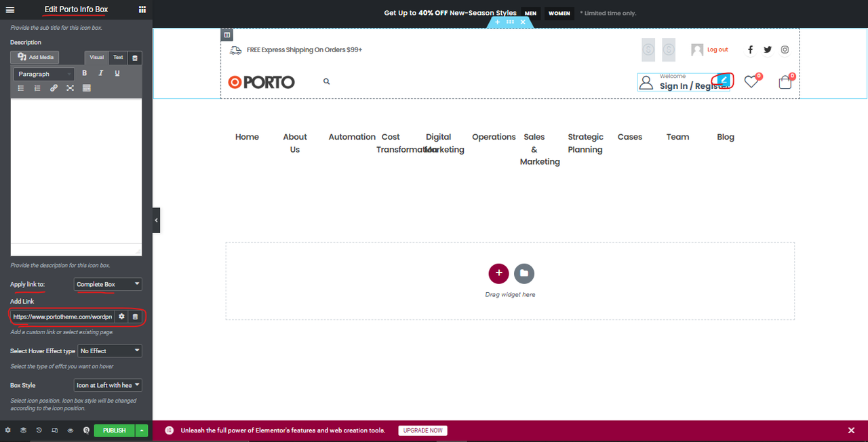868x442 pixels.
Task: Open the Blog menu item
Action: point(726,137)
